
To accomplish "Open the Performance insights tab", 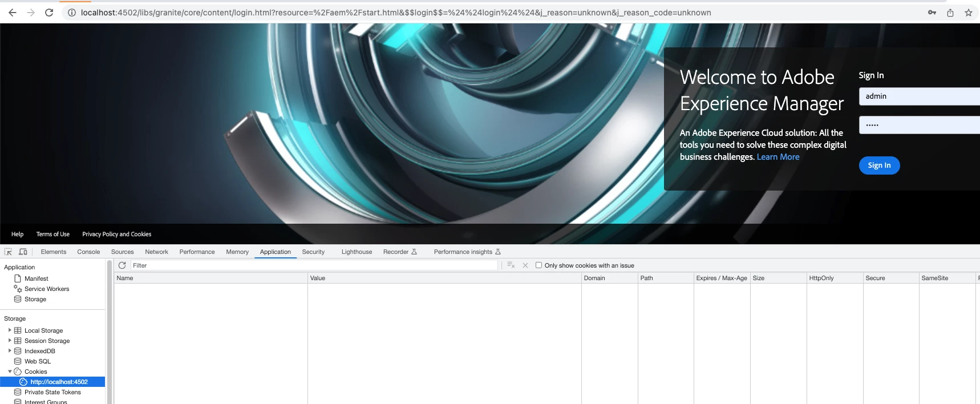I will click(x=467, y=252).
